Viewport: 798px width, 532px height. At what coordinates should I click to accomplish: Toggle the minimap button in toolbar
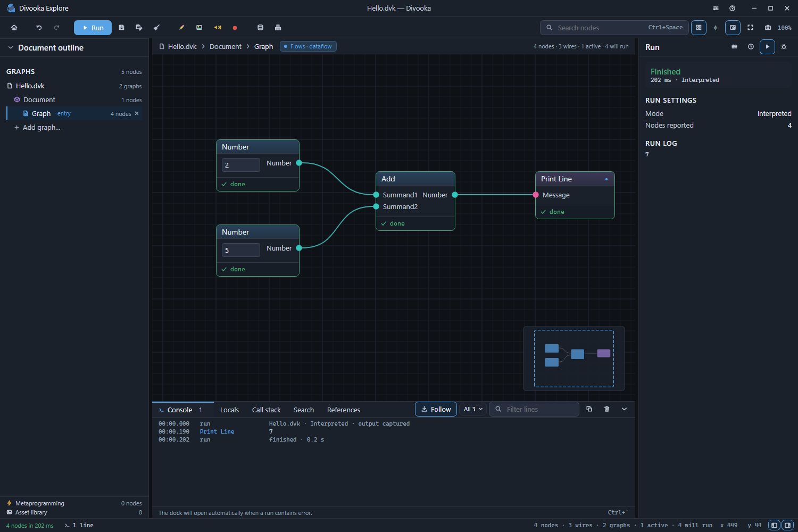(x=733, y=28)
